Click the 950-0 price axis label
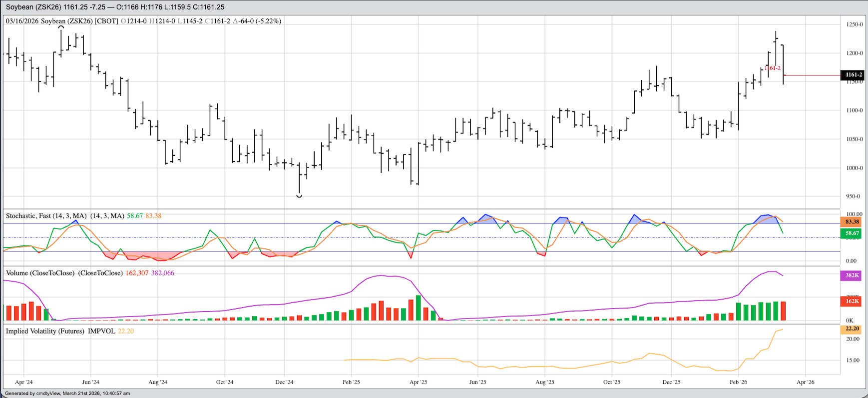Image resolution: width=868 pixels, height=398 pixels. (854, 196)
